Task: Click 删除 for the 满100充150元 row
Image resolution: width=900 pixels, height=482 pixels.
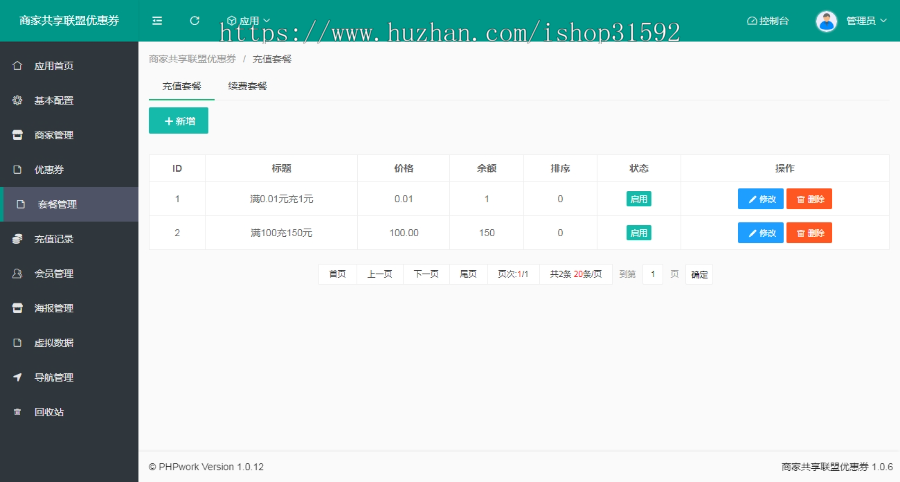Action: click(x=809, y=233)
